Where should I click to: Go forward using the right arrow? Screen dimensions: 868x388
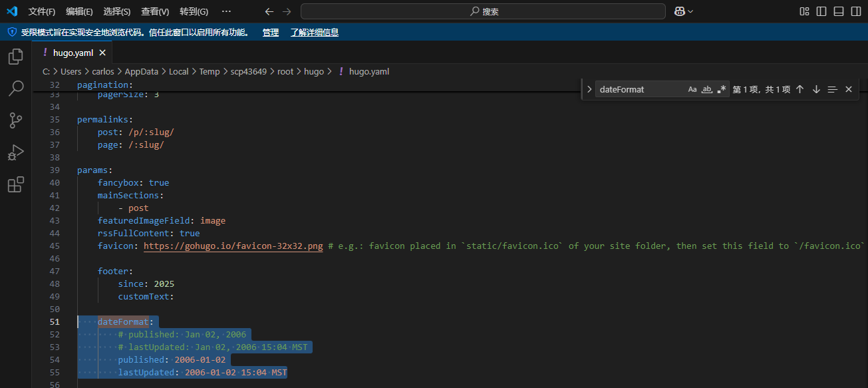[287, 11]
